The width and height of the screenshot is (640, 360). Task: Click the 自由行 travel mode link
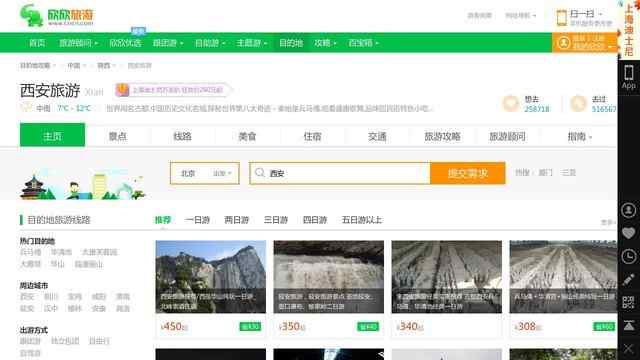point(99,341)
